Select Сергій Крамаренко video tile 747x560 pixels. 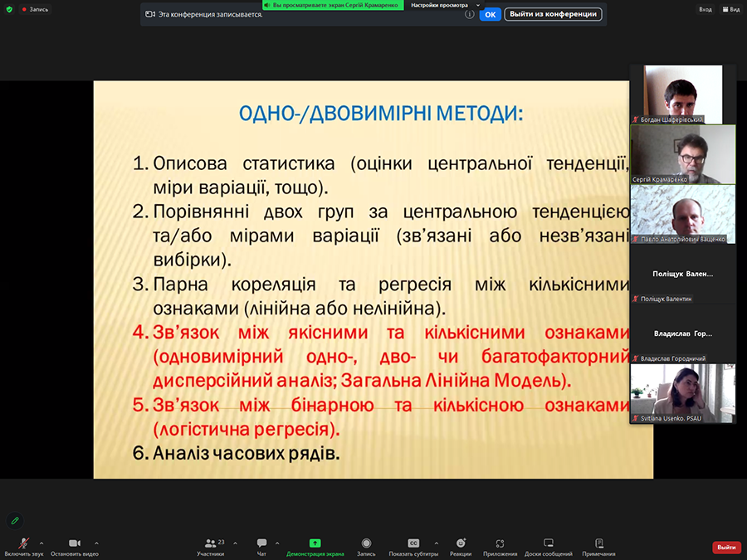[x=683, y=154]
